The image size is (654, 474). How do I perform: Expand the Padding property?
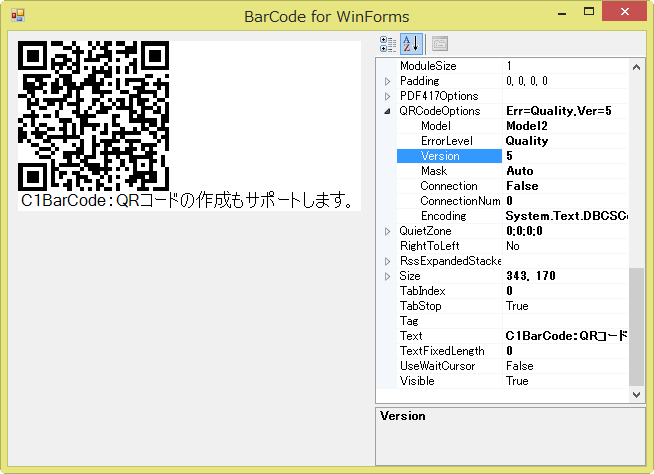point(387,81)
